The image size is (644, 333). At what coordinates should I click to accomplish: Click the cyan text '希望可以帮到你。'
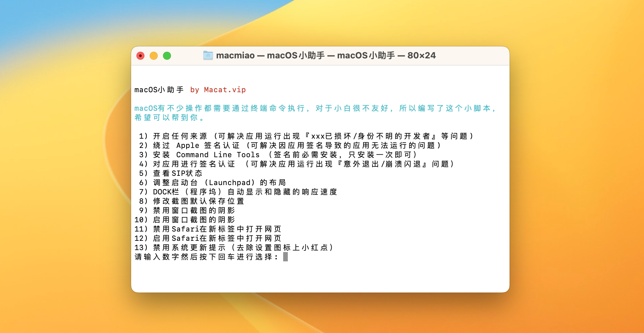click(169, 118)
